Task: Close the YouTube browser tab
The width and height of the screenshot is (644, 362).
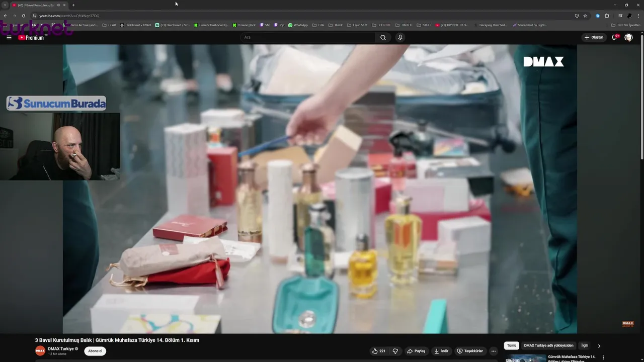Action: click(x=64, y=5)
